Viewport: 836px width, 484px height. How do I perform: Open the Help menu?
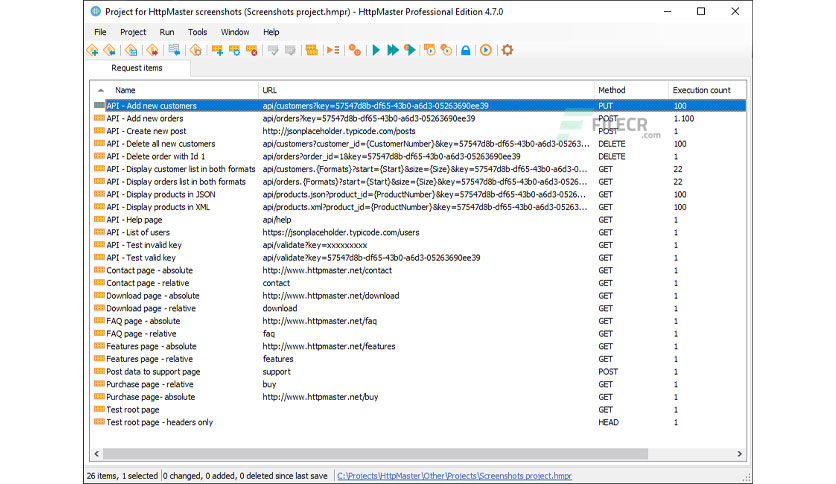point(271,32)
